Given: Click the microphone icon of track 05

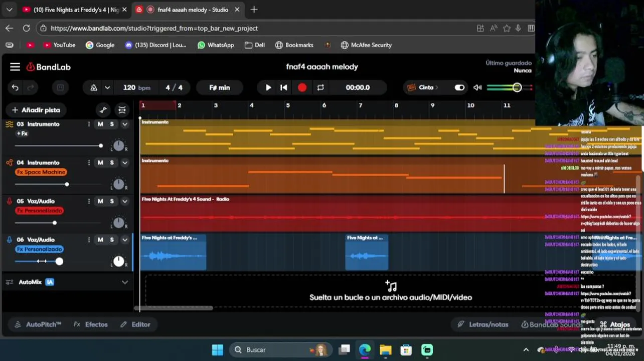Looking at the screenshot, I should point(9,201).
